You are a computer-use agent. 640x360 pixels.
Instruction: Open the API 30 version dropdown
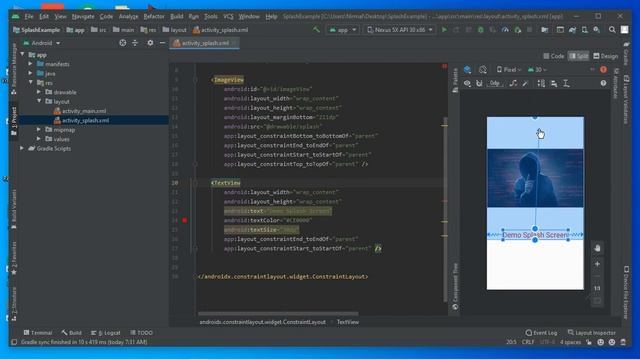tap(537, 70)
